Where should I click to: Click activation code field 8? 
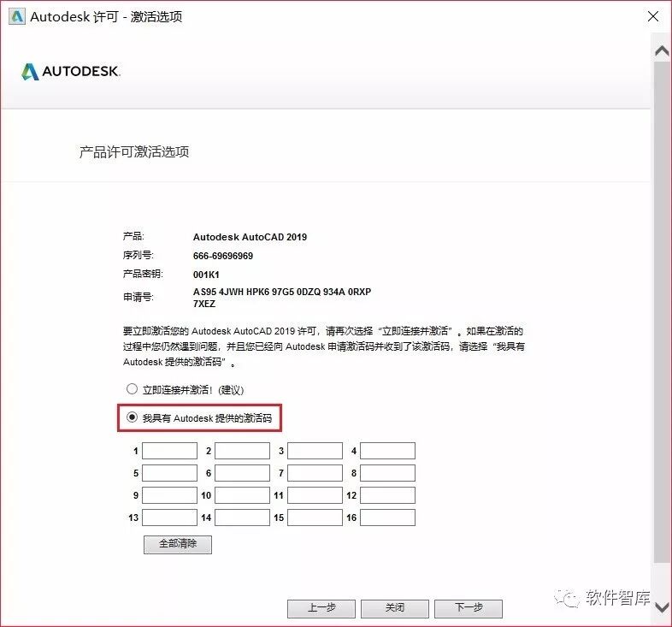coord(387,473)
